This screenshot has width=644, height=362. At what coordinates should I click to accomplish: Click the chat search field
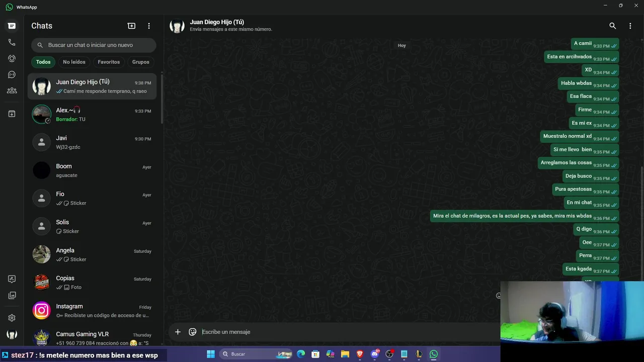click(x=94, y=45)
